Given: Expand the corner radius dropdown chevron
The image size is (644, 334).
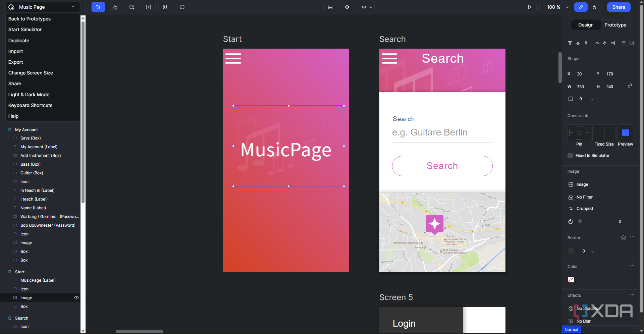Looking at the screenshot, I should click(592, 99).
